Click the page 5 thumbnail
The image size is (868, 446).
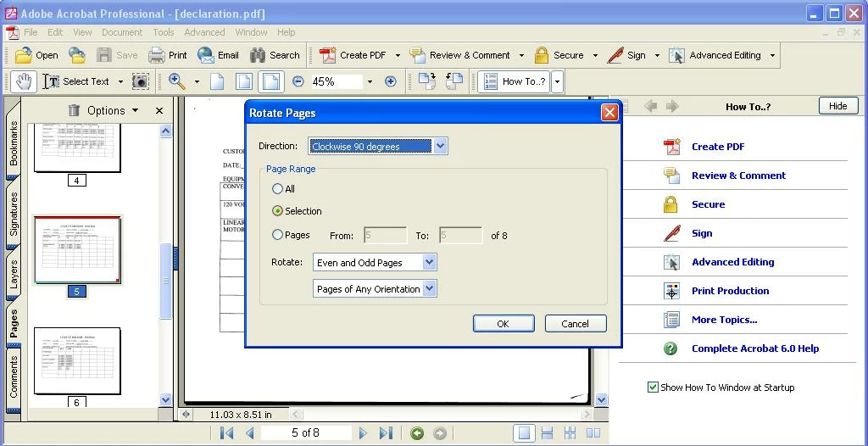click(x=77, y=250)
